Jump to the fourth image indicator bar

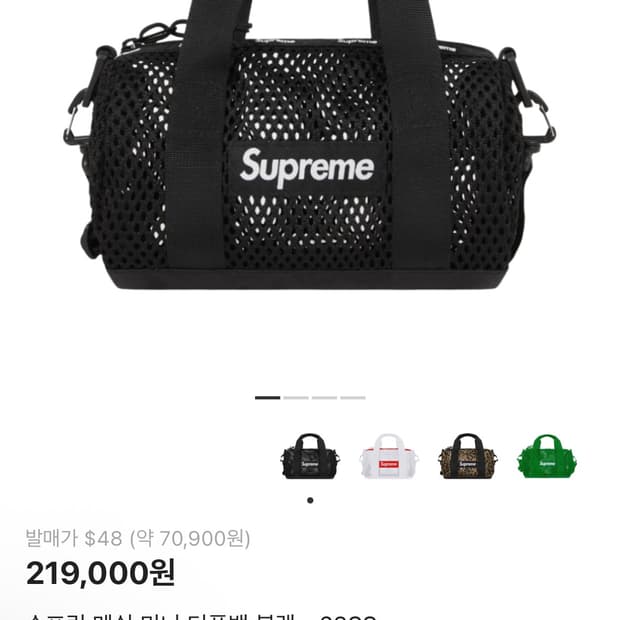(x=353, y=397)
